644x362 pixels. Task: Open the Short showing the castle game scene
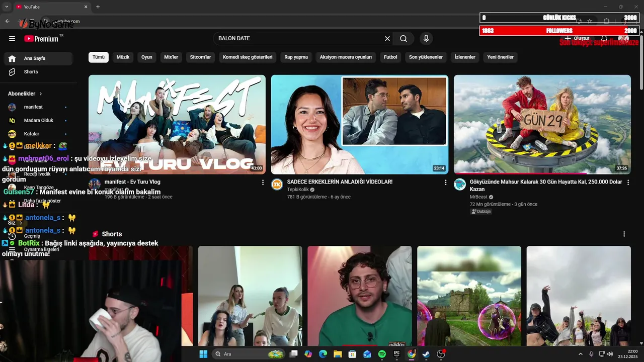(469, 296)
